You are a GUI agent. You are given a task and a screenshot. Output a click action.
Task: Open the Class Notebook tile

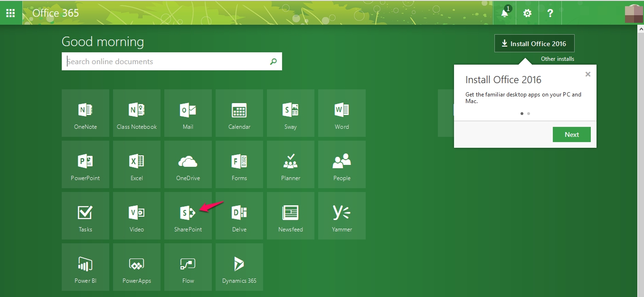(x=137, y=113)
